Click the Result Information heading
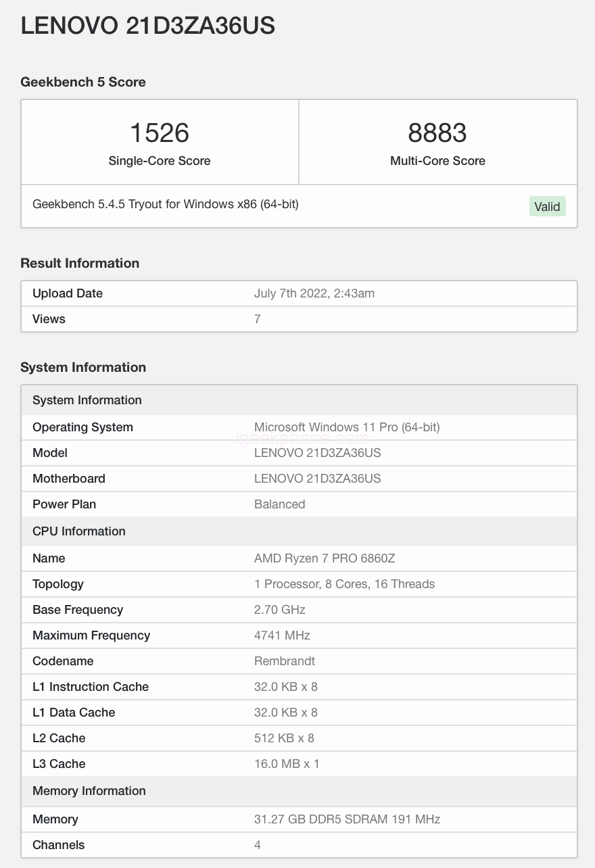595x868 pixels. pos(80,263)
